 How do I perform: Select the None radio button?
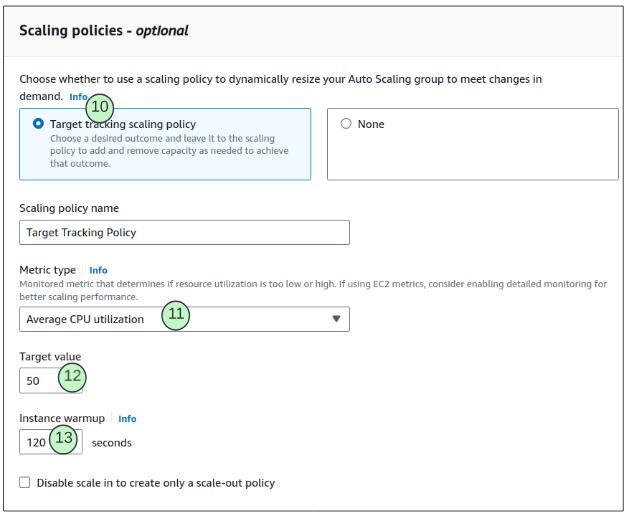pos(346,124)
